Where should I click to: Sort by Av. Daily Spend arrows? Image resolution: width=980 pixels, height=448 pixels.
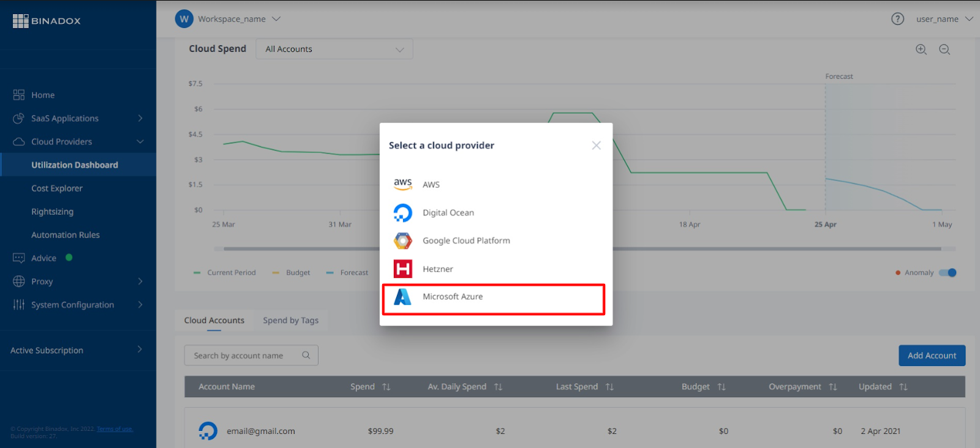[498, 387]
